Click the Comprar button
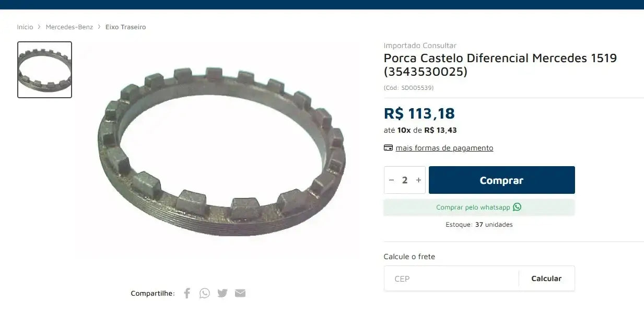Viewport: 644px width, 325px height. [x=502, y=180]
